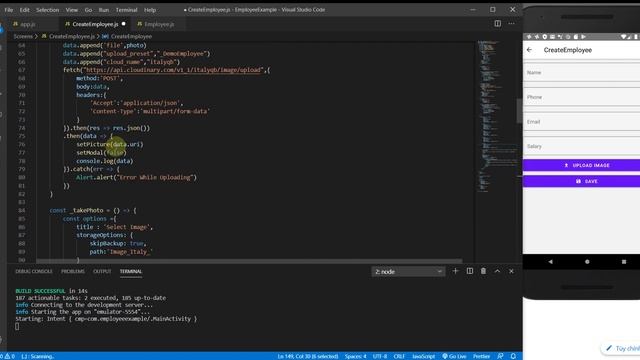Split the terminal panel
This screenshot has width=640, height=360.
(x=470, y=271)
